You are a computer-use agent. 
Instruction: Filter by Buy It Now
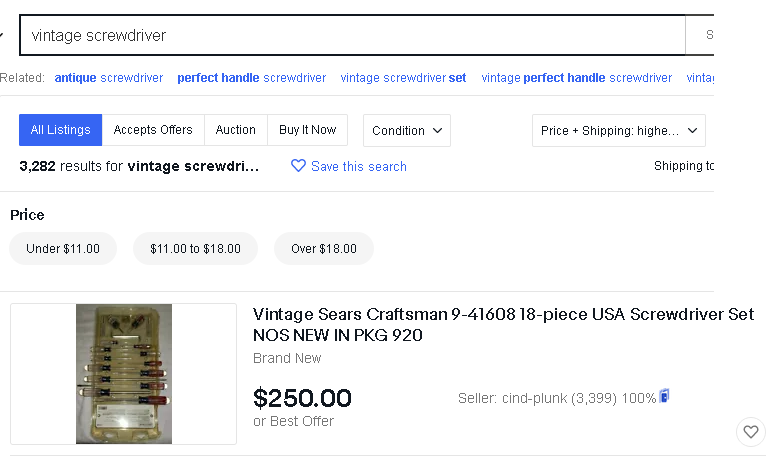pos(307,130)
